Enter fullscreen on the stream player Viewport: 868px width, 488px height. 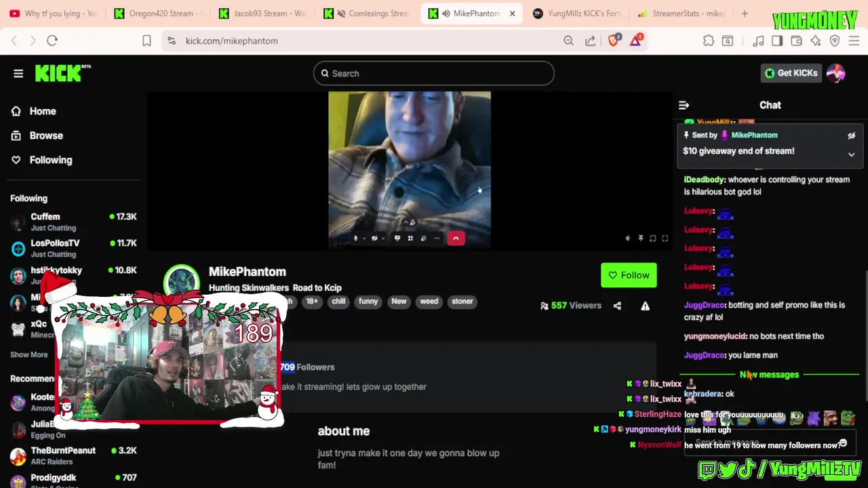665,239
